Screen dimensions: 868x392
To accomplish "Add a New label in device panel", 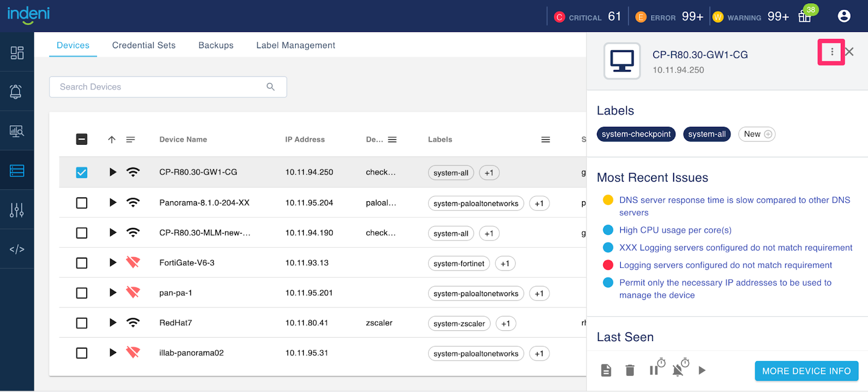I will 757,134.
